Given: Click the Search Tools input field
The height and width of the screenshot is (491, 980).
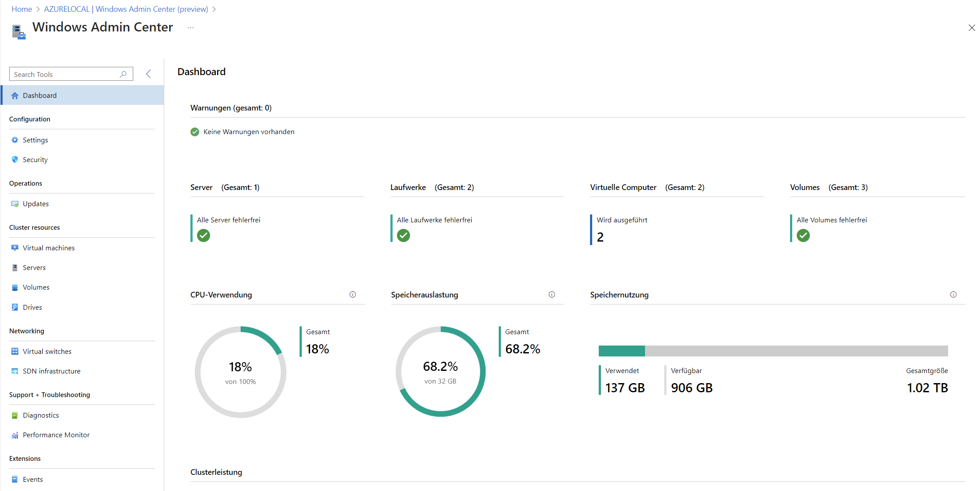Looking at the screenshot, I should [71, 74].
